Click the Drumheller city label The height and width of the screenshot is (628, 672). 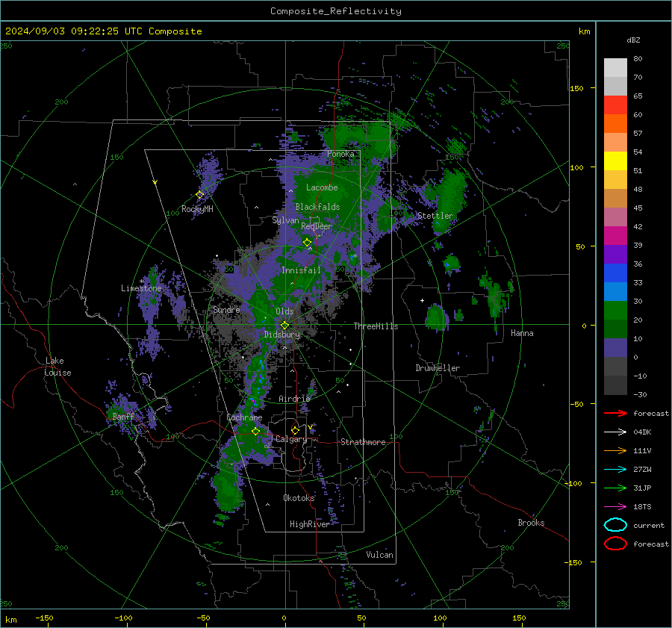(x=438, y=368)
